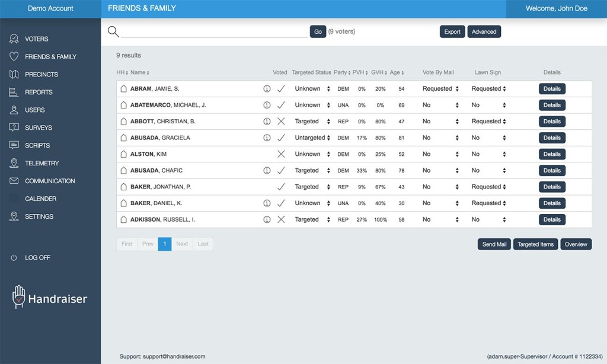Toggle voted checkmark for Abatemarco, Michael
Image resolution: width=607 pixels, height=364 pixels.
[282, 106]
